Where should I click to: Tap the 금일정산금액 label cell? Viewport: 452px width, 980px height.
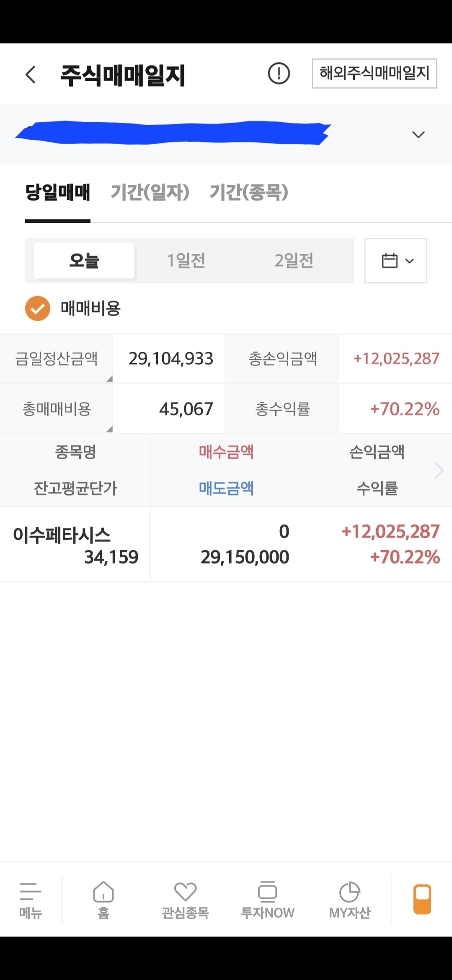pos(56,358)
